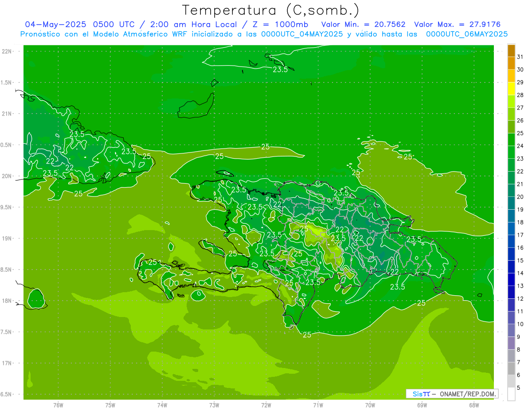Click the purple swatch between 8 and 9
The width and height of the screenshot is (532, 411).
pos(511,343)
